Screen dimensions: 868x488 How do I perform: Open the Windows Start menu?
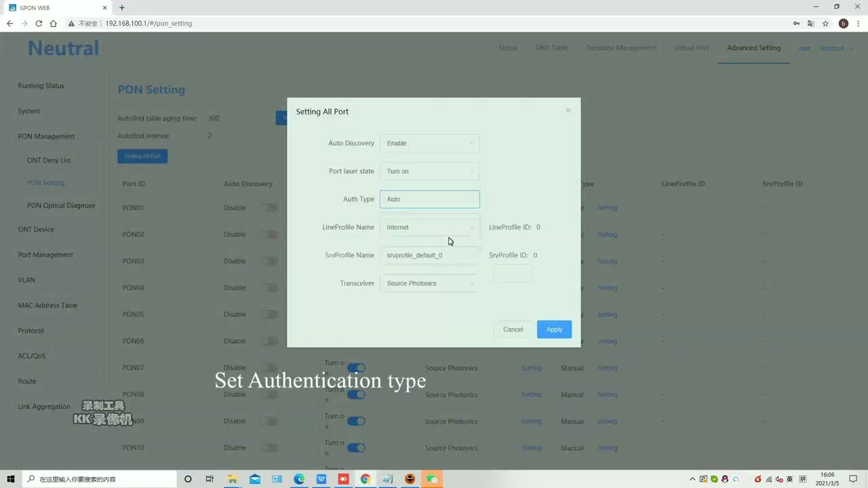point(11,479)
